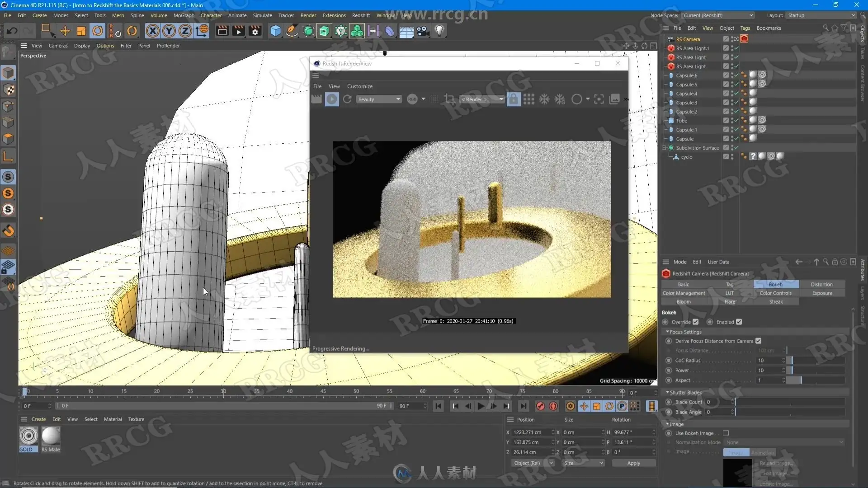The height and width of the screenshot is (488, 868).
Task: Click the Apply button
Action: pos(633,463)
